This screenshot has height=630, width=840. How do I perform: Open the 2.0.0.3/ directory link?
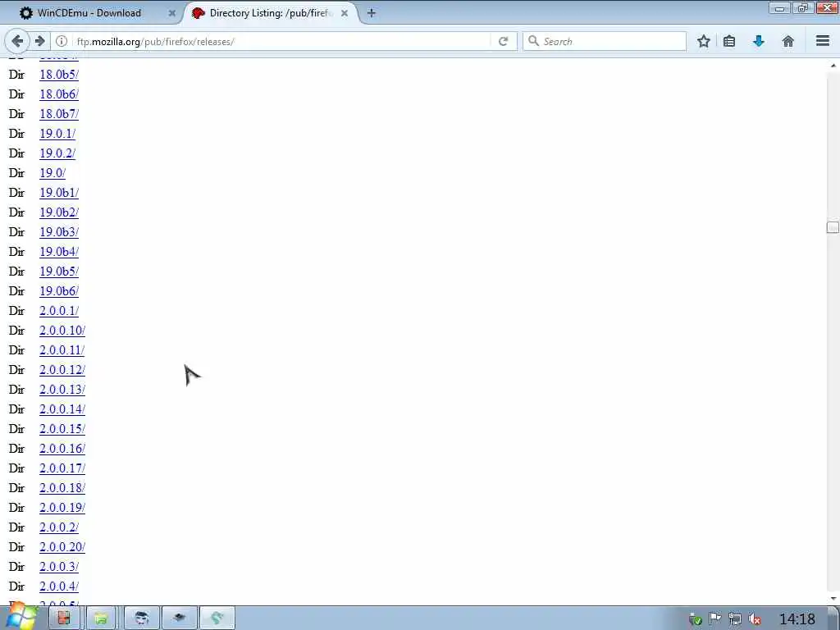click(59, 567)
